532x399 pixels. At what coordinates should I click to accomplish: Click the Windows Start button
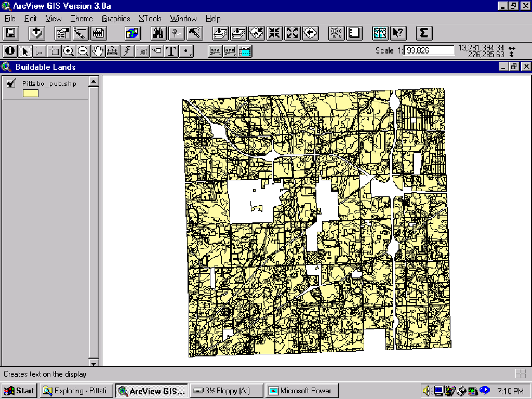[20, 391]
